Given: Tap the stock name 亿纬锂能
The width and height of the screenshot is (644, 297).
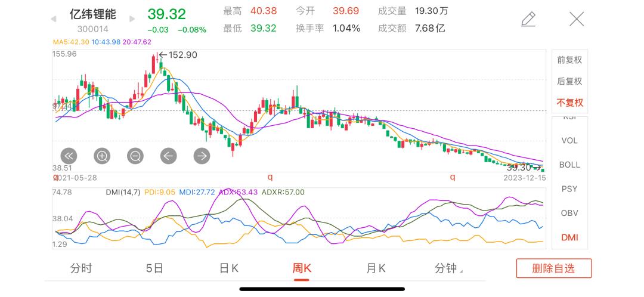Looking at the screenshot, I should (x=93, y=14).
